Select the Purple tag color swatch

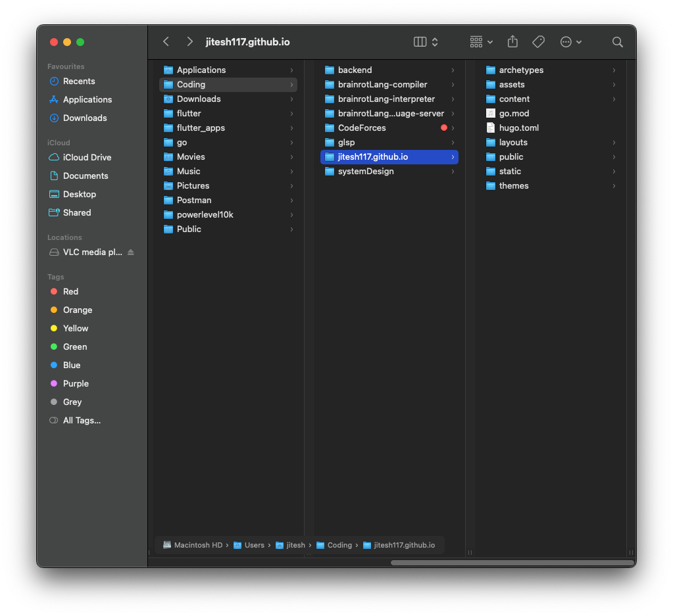(53, 383)
